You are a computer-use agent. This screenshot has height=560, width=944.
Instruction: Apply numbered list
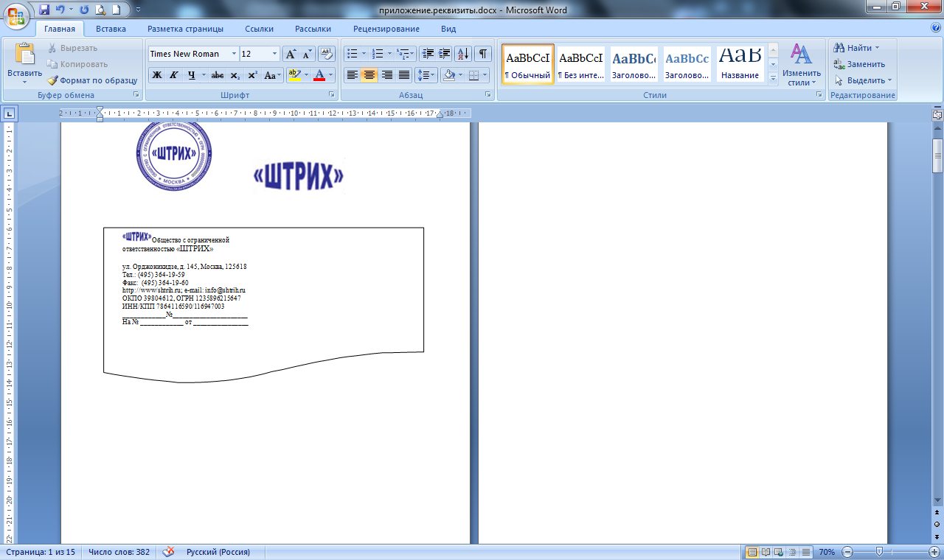(x=378, y=54)
